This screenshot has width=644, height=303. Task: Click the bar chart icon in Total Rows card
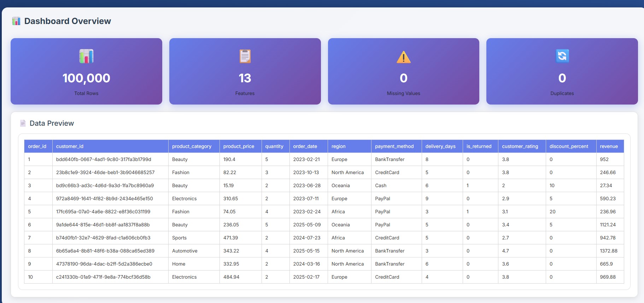pos(86,56)
